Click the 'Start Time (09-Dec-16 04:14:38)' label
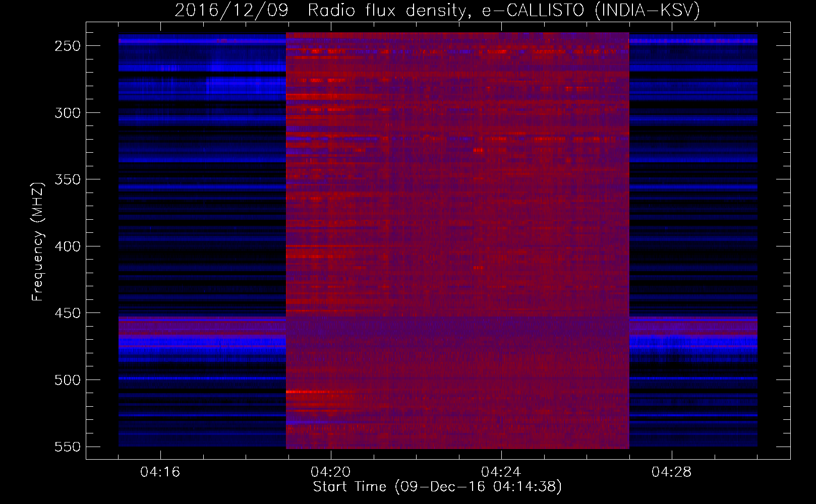Viewport: 816px width, 504px height. [x=437, y=487]
